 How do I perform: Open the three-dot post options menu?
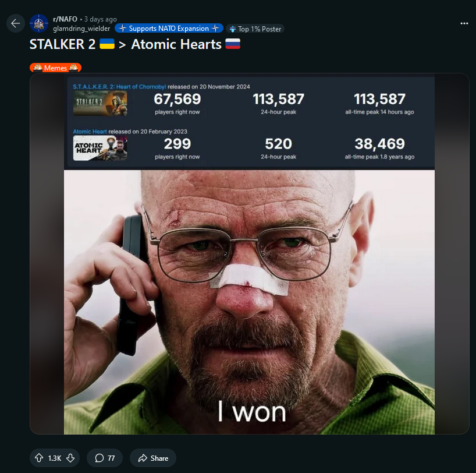pyautogui.click(x=464, y=23)
